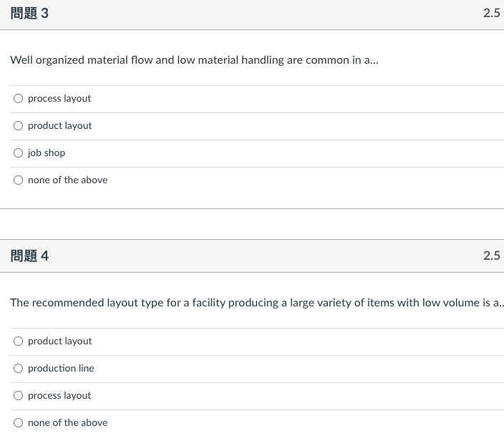Screen dimensions: 504x441
Task: Pick none of the above radio in question 4
Action: 19,422
